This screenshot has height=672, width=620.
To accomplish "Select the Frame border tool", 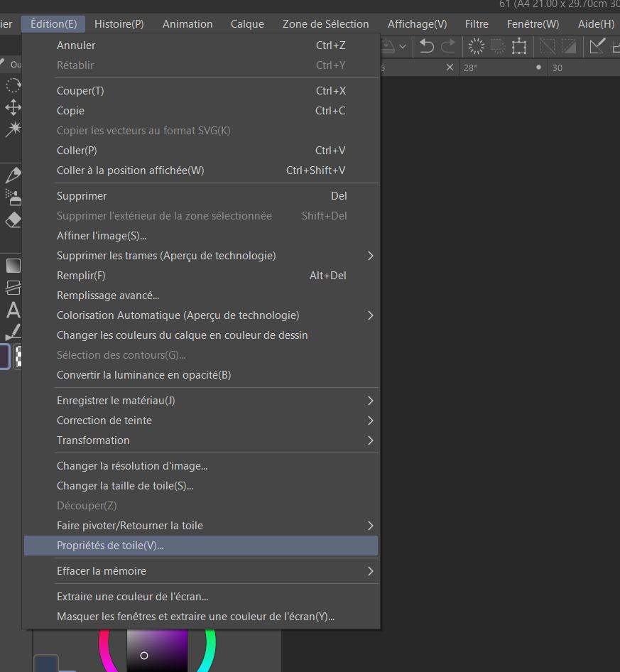I will 13,288.
